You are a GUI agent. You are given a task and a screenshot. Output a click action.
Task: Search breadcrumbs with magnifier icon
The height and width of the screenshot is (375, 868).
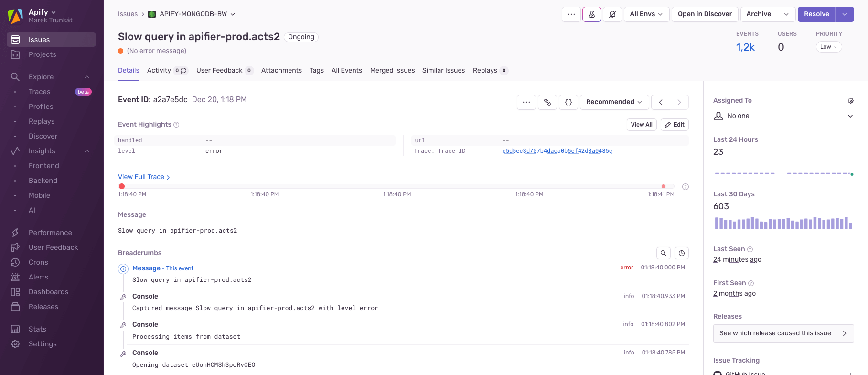664,253
